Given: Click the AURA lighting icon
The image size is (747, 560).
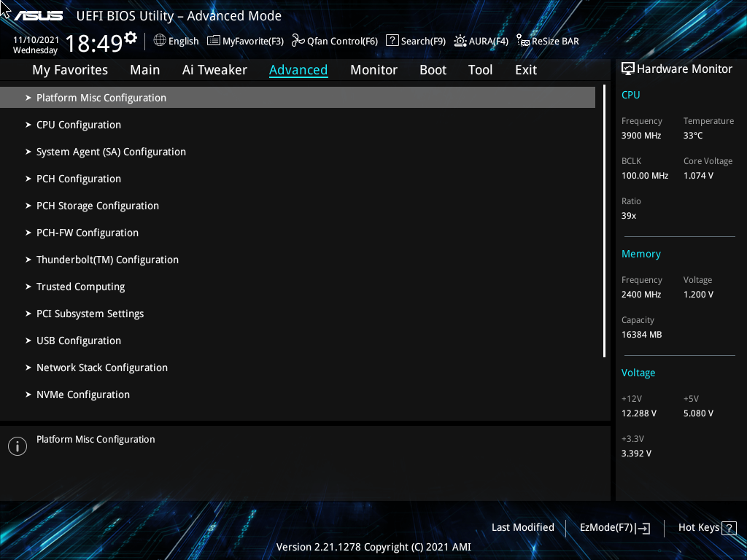Looking at the screenshot, I should [x=460, y=41].
